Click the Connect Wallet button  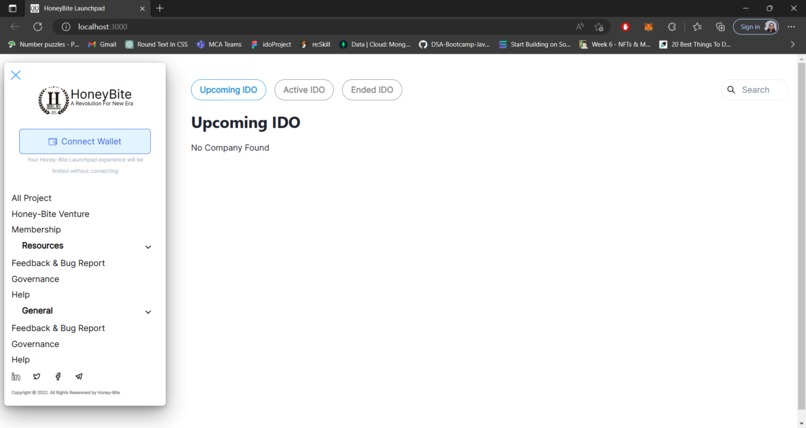coord(85,141)
